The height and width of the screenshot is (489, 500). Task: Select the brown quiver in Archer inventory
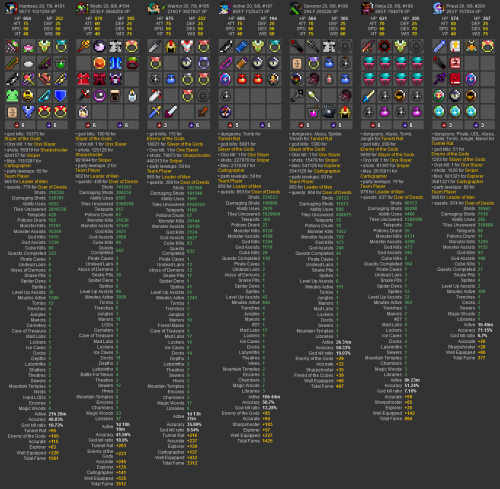242,63
